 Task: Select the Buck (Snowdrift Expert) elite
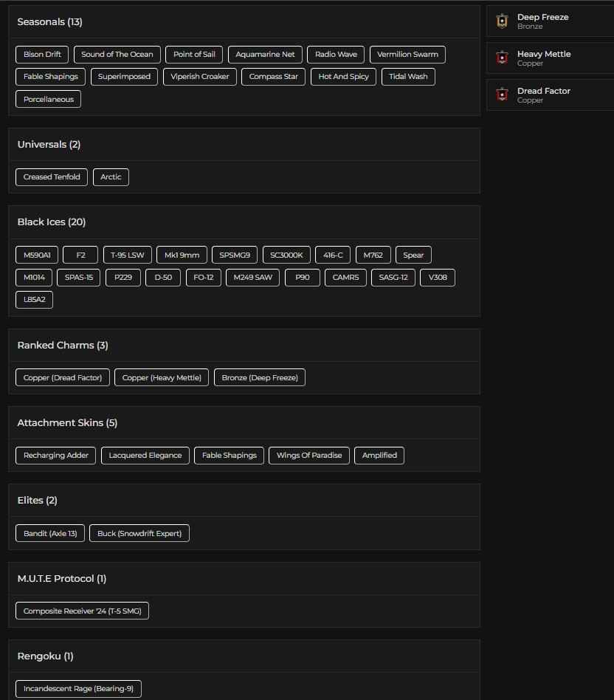click(139, 533)
